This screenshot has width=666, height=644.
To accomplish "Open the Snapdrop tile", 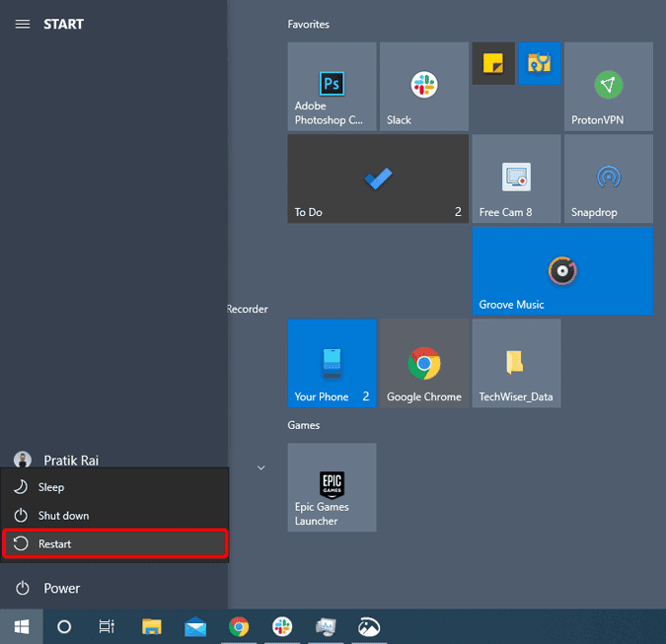I will point(609,179).
